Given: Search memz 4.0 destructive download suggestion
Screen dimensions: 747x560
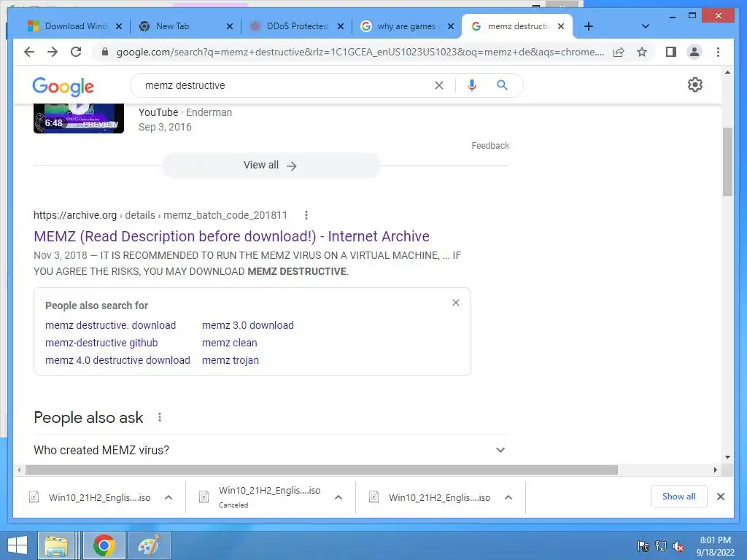Looking at the screenshot, I should click(117, 360).
